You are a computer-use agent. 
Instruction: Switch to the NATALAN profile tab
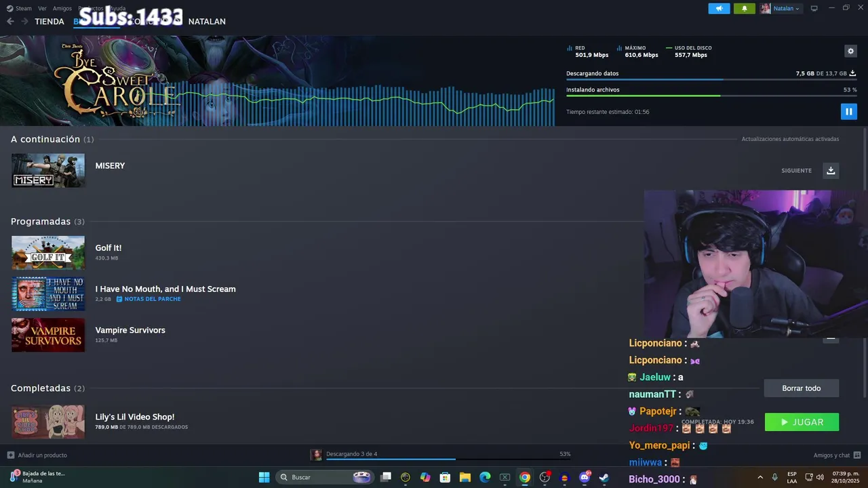[207, 21]
